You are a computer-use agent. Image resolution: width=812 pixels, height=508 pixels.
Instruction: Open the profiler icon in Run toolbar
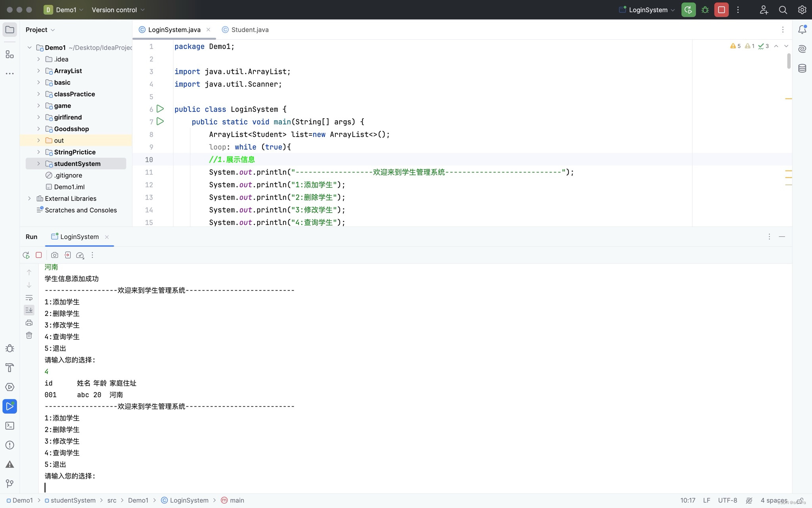[x=80, y=255]
